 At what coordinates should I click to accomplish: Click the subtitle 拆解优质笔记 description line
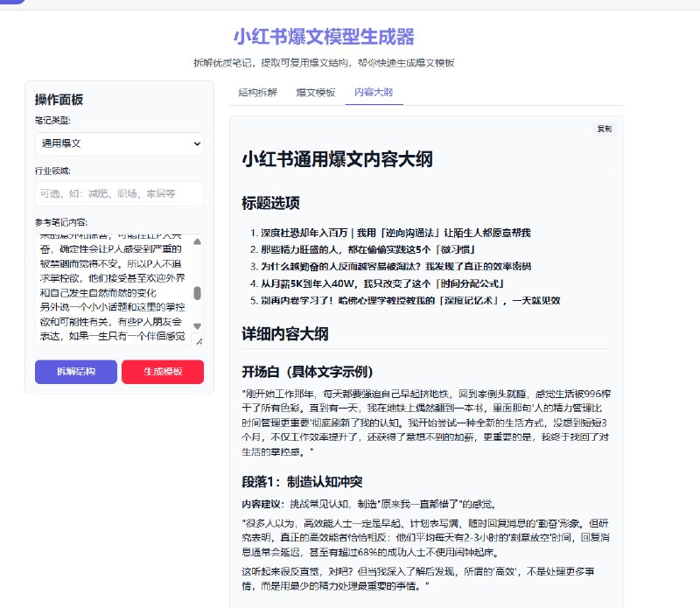tap(324, 63)
